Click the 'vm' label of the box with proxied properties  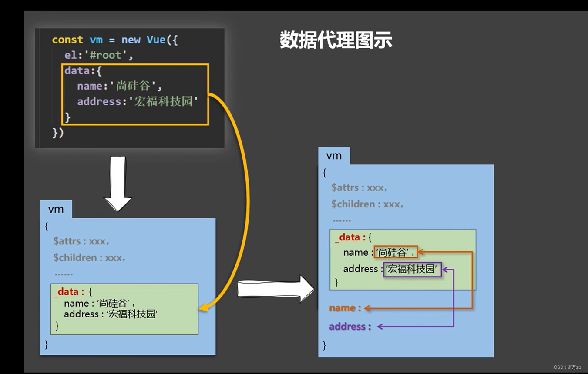334,156
